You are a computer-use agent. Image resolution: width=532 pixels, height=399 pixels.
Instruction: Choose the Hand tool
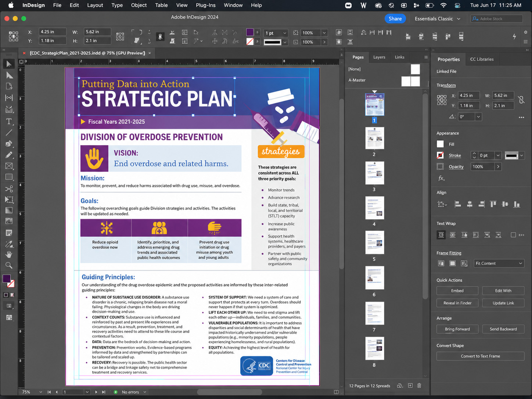point(9,254)
